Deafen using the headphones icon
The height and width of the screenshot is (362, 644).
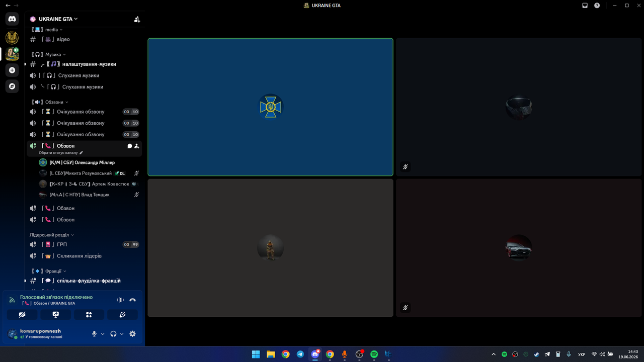tap(114, 334)
